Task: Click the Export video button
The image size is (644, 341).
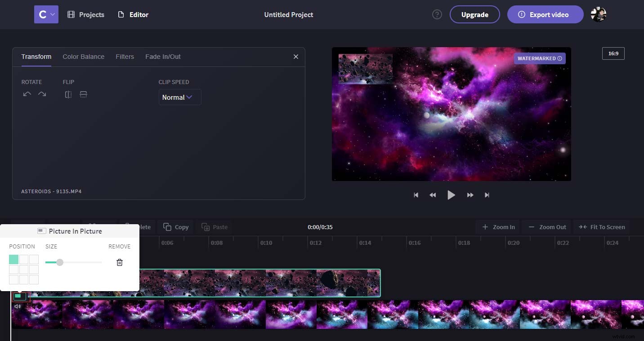Action: click(x=546, y=14)
